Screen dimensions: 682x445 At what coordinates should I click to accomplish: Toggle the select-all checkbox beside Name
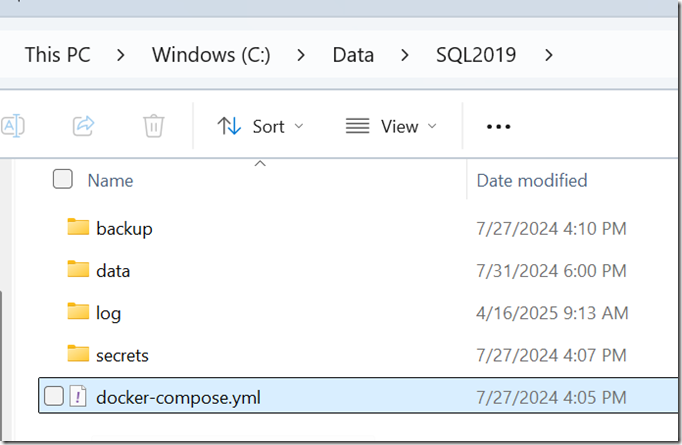[63, 179]
